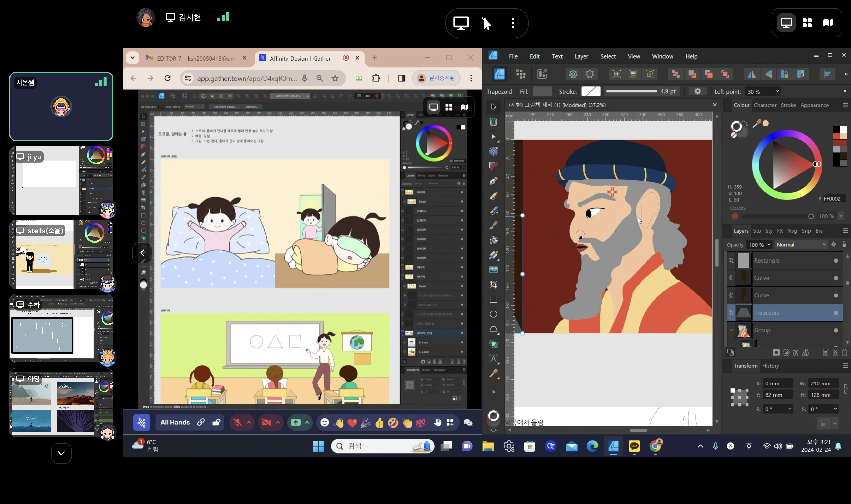Open KakaoTalk from the taskbar
Image resolution: width=851 pixels, height=504 pixels.
point(634,446)
